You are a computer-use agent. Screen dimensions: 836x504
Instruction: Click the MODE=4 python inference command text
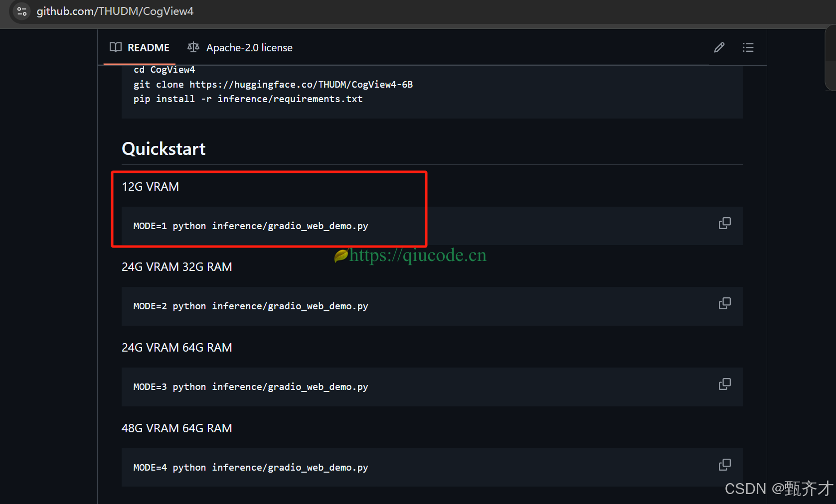coord(251,468)
